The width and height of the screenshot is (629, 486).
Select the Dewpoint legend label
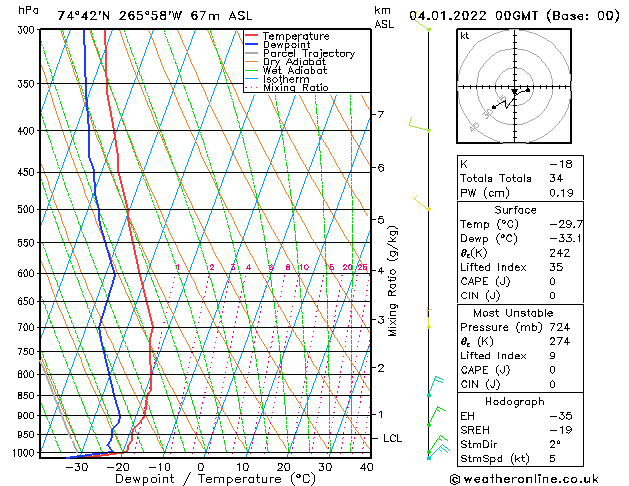point(286,45)
